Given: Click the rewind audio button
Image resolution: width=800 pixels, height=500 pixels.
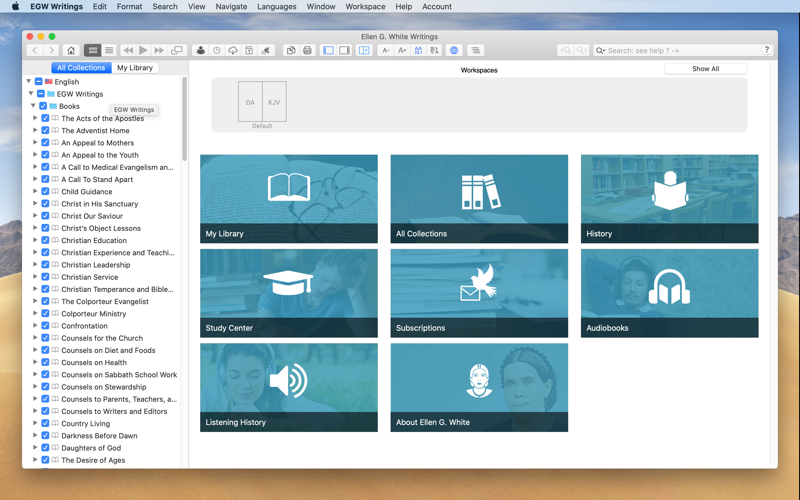Looking at the screenshot, I should click(128, 50).
